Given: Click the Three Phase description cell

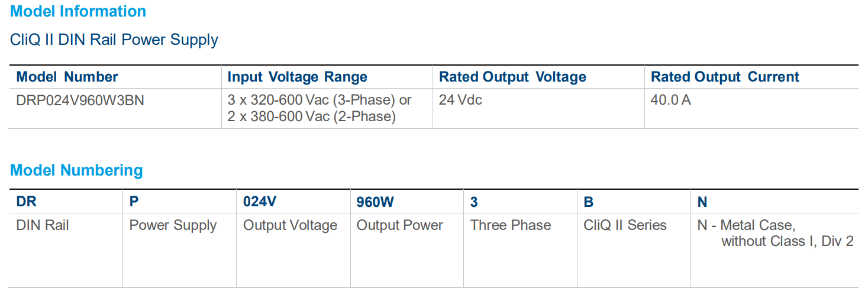Looking at the screenshot, I should [x=510, y=225].
